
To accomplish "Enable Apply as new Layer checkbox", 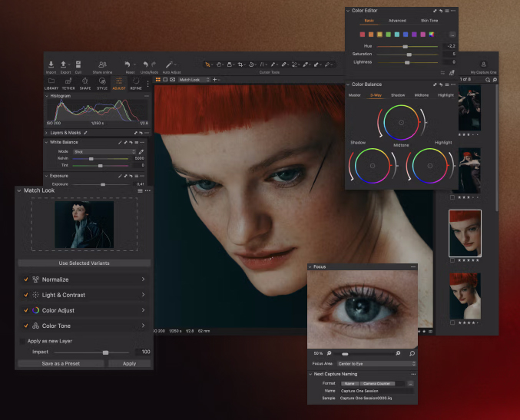I will pyautogui.click(x=22, y=341).
